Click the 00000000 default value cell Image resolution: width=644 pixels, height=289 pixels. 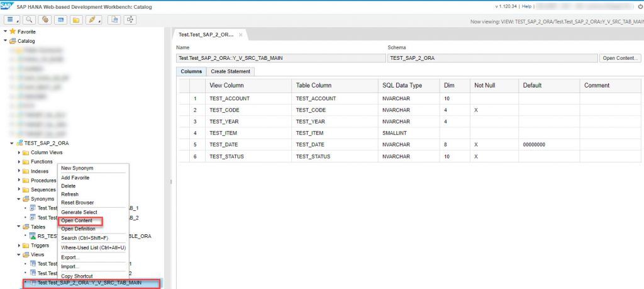[x=549, y=145]
